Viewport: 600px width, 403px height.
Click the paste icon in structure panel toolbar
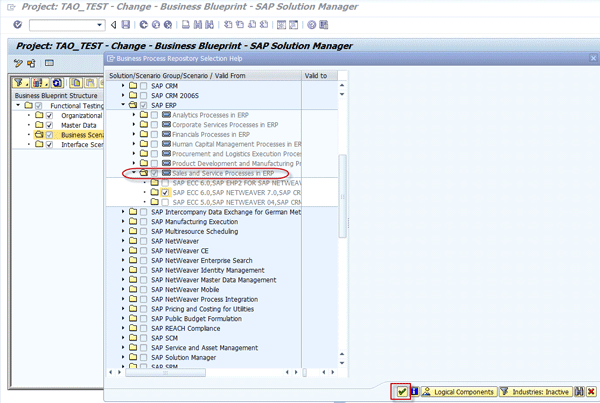pyautogui.click(x=90, y=83)
